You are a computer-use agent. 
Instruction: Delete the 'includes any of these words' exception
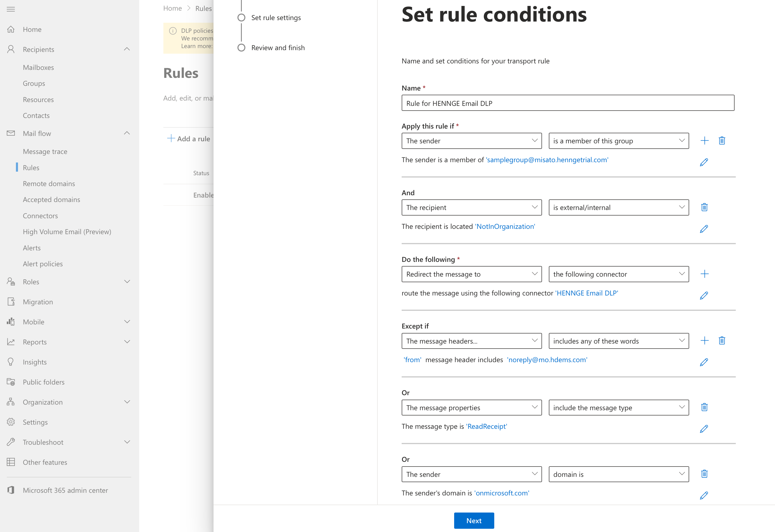coord(722,341)
